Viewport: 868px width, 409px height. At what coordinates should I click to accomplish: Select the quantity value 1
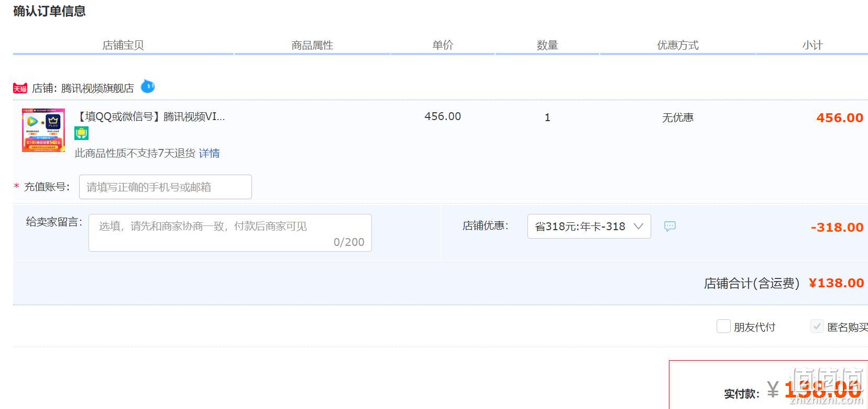tap(547, 117)
